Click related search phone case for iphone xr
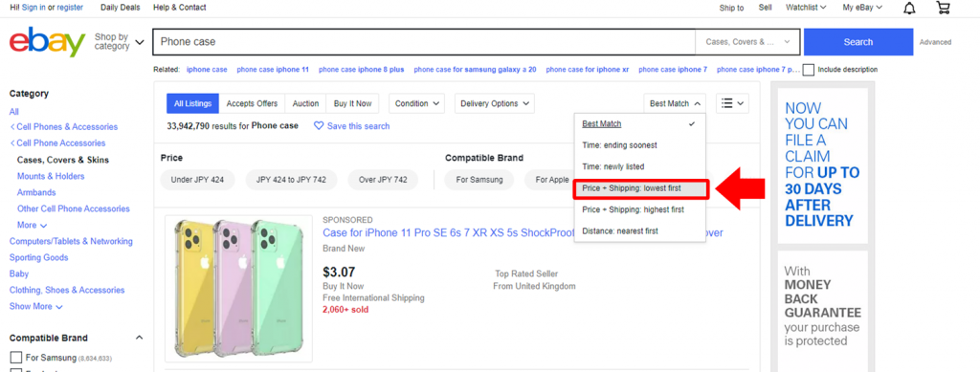Viewport: 980px width, 372px height. (x=588, y=69)
